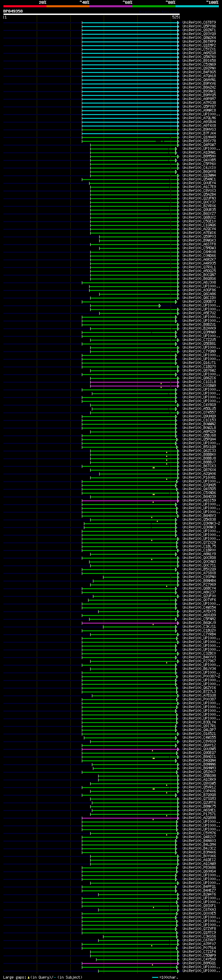Select hit label UniRef100_B9SY78
The height and width of the screenshot is (980, 222).
coord(199,141)
